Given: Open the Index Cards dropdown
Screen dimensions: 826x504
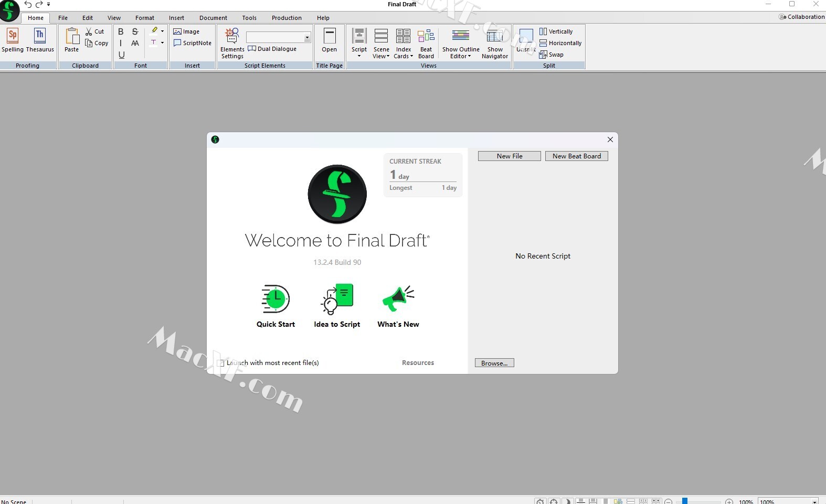Looking at the screenshot, I should pyautogui.click(x=403, y=43).
